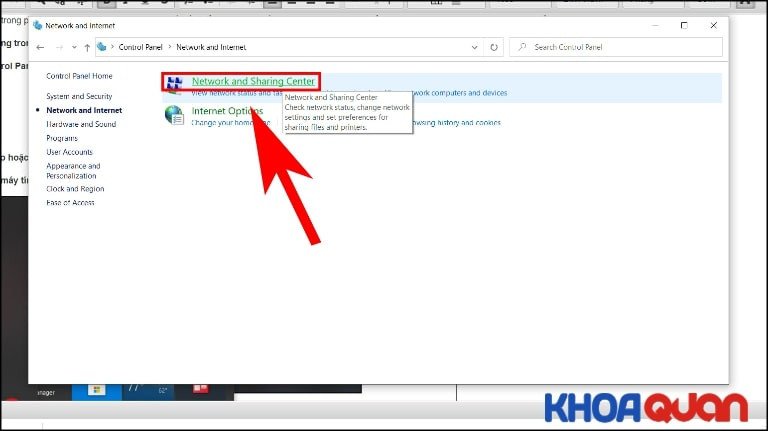The height and width of the screenshot is (431, 768).
Task: Open System and Security category
Action: 79,96
